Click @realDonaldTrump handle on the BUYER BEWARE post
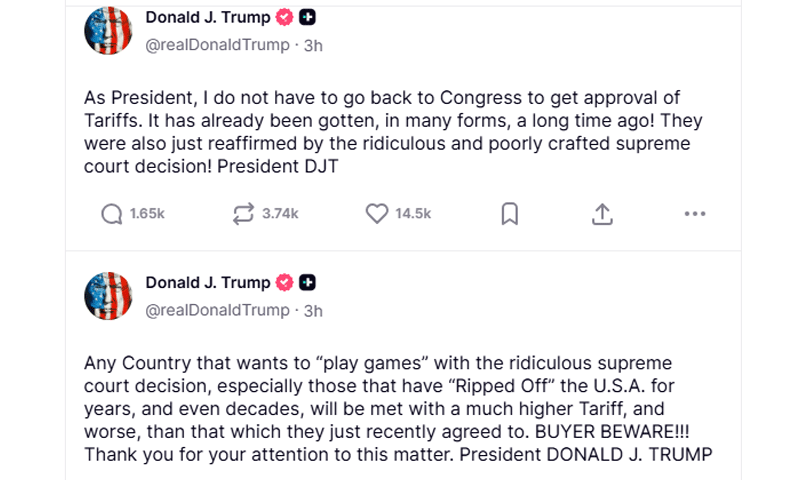 point(217,310)
